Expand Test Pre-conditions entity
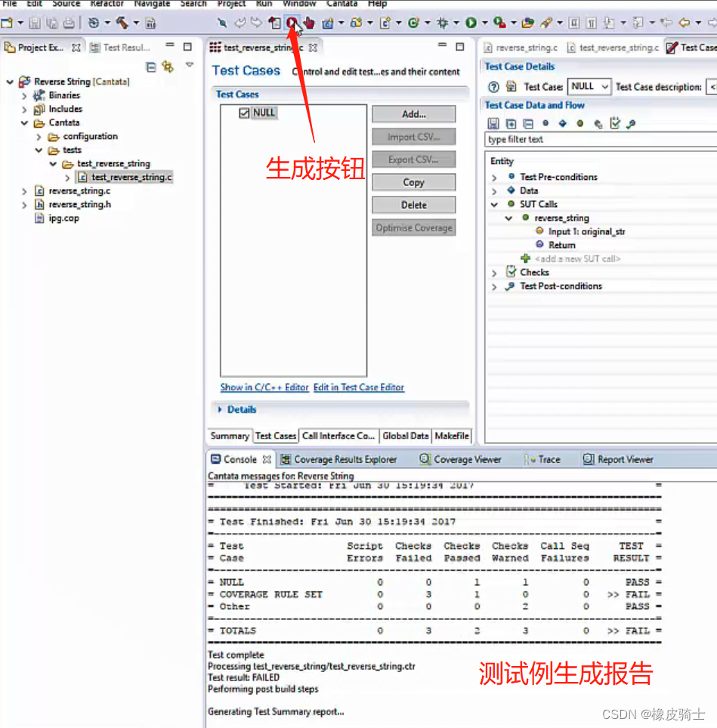Image resolution: width=717 pixels, height=728 pixels. 494,178
